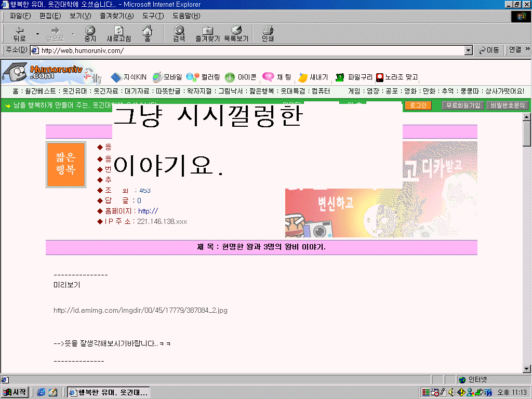The image size is (532, 399).
Task: Launch Internet Explorer from quick launch bar
Action: 41,392
